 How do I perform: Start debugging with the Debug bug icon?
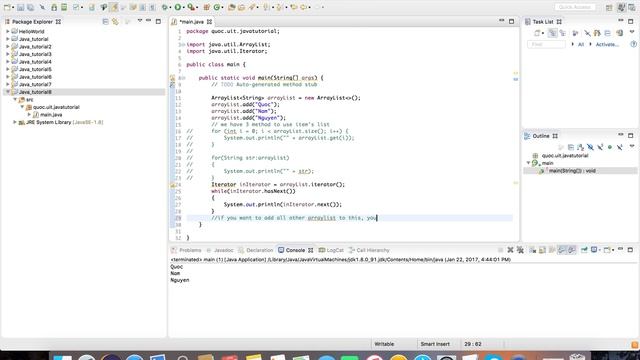164,7
